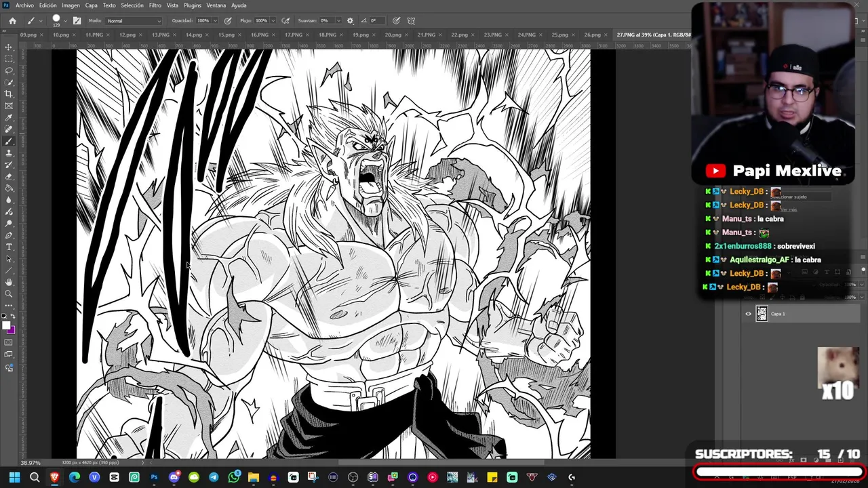Select the Rectangular Marquee tool

(9, 59)
